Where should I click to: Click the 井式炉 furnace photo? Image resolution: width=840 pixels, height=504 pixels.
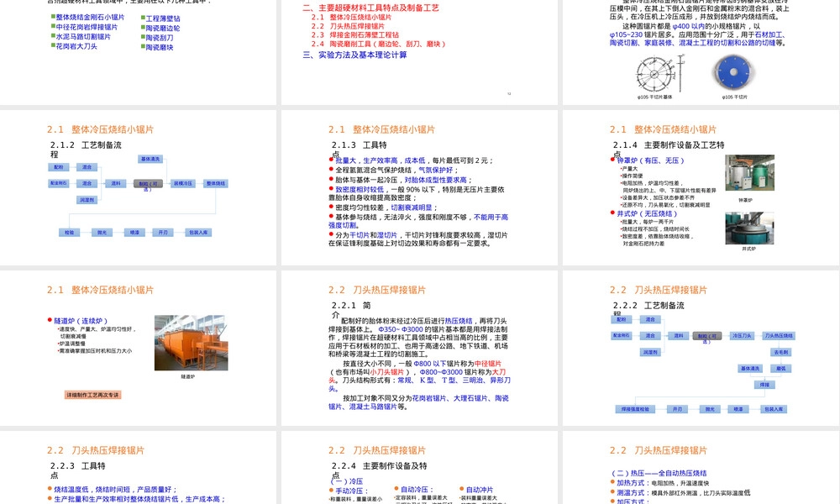click(x=749, y=228)
